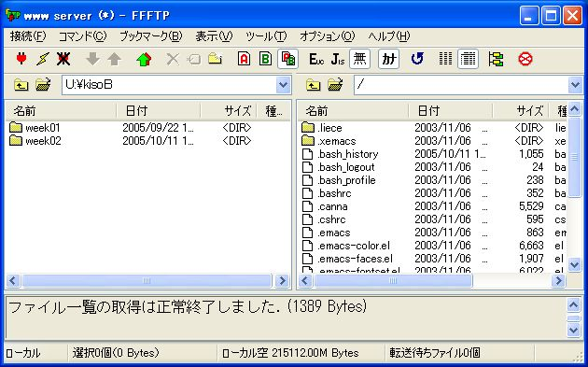Image resolution: width=588 pixels, height=367 pixels.
Task: Open the remote path dropdown arrow
Action: coord(575,85)
